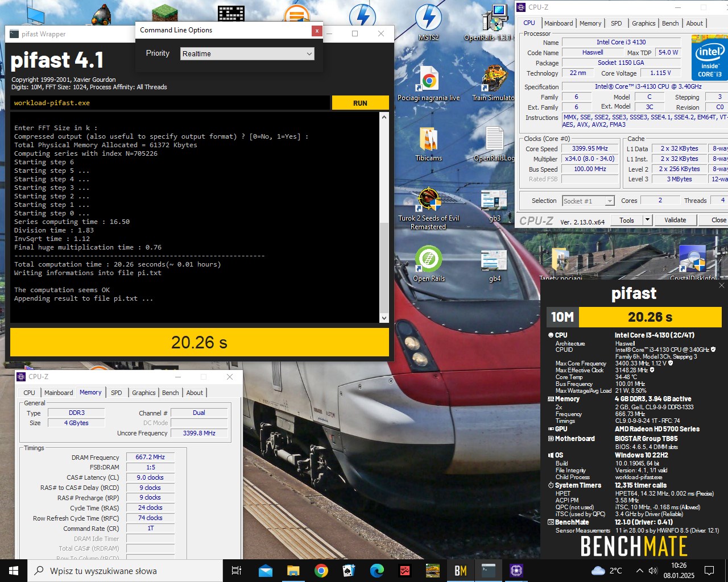Switch to BenchMate in the taskbar
This screenshot has height=582, width=728.
[461, 571]
